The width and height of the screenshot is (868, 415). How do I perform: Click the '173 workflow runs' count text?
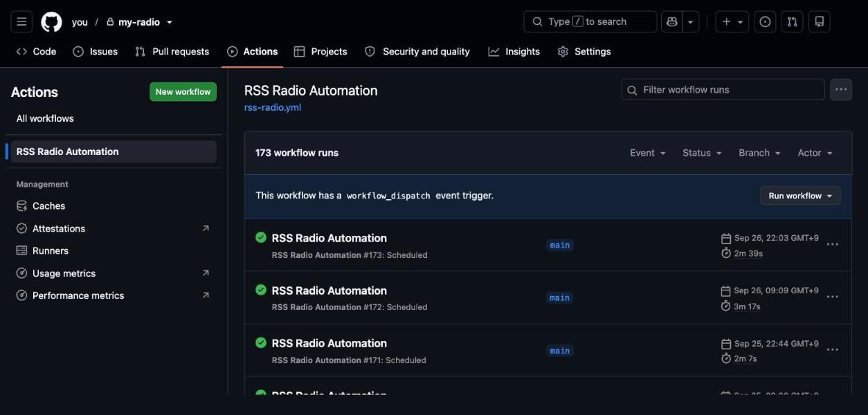point(297,153)
